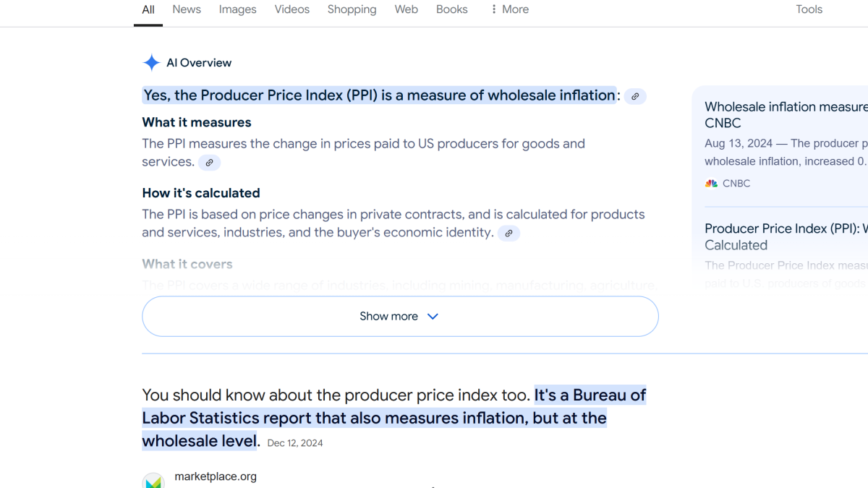
Task: Click the marketplace.org site favicon
Action: (x=153, y=482)
